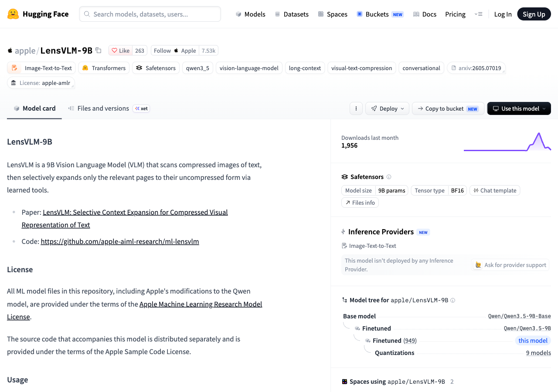Filter by the conversational tag
The width and height of the screenshot is (558, 392).
[421, 68]
